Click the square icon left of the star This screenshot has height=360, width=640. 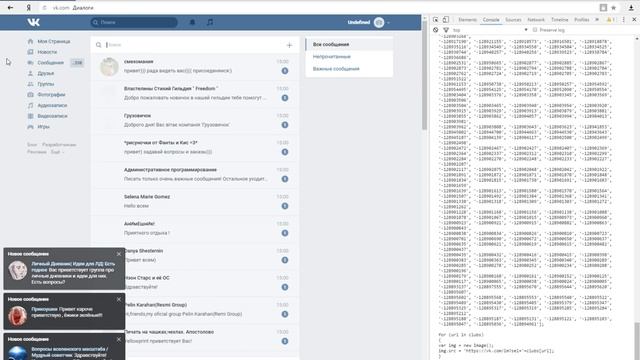(603, 7)
